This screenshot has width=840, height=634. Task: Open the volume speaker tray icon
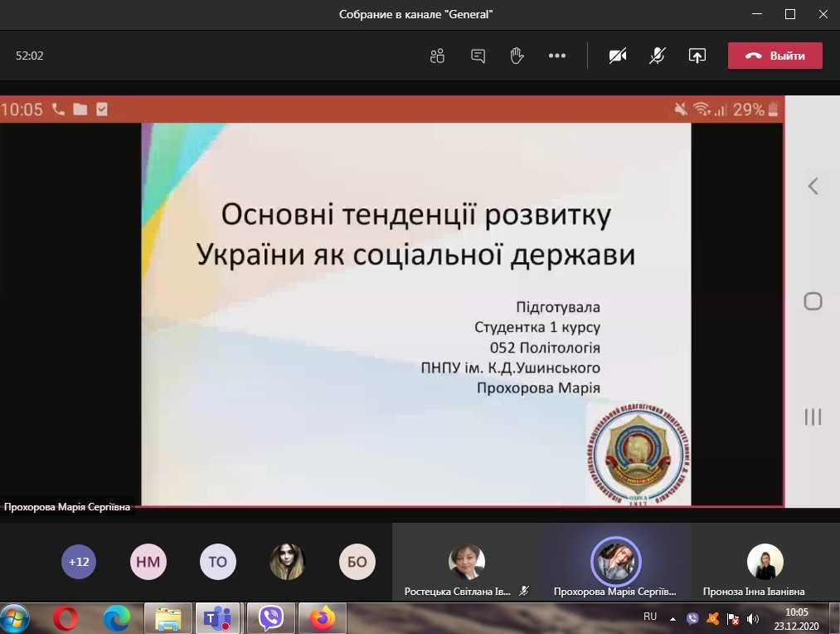(753, 620)
